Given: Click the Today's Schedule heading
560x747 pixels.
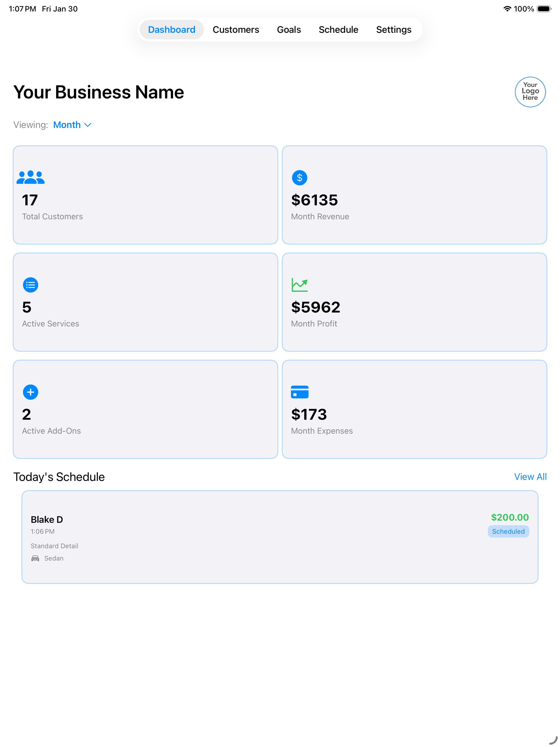Looking at the screenshot, I should tap(59, 477).
